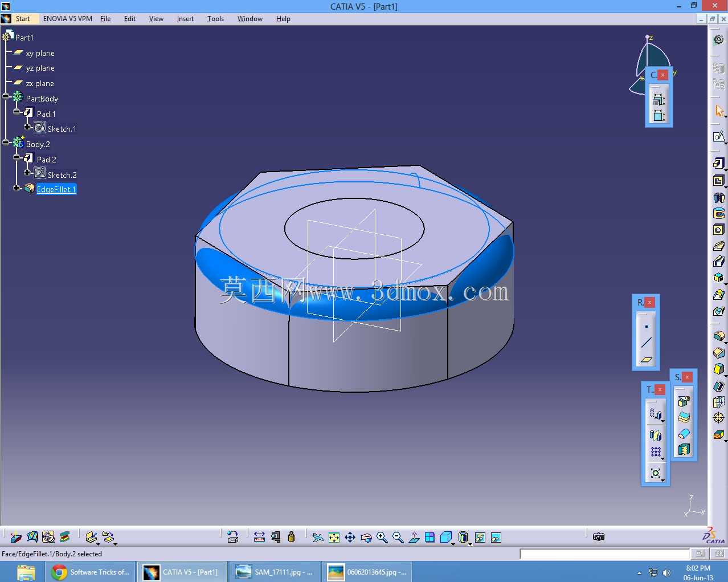Select the Multi-sections Solid tool
728x582 pixels.
click(x=719, y=295)
